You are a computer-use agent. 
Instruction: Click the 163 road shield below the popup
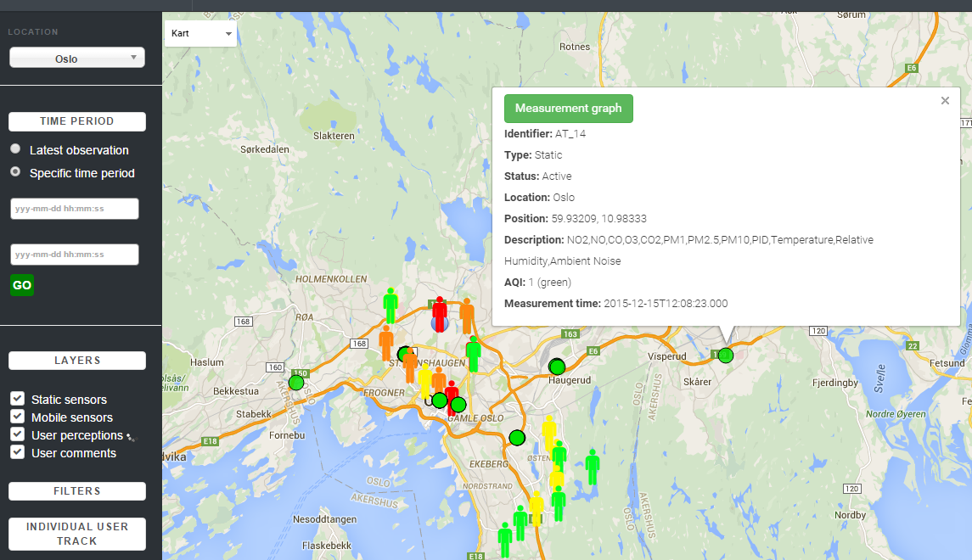570,334
